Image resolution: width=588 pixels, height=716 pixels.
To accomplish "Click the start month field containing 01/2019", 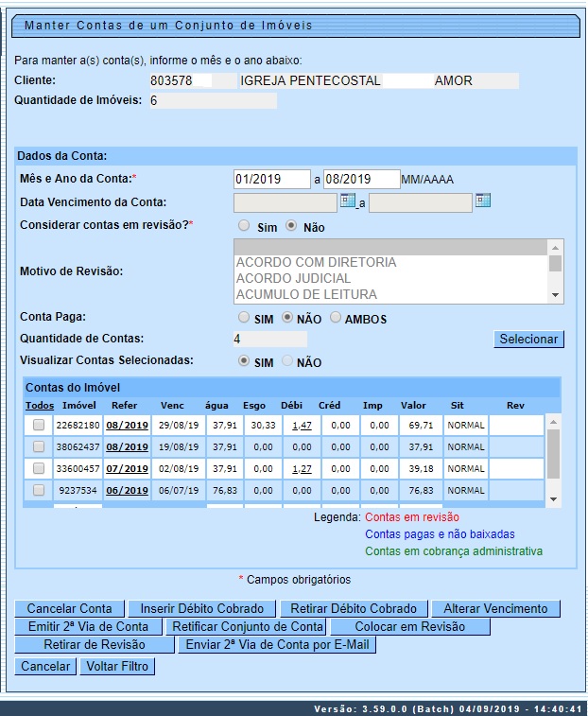I will (x=271, y=179).
